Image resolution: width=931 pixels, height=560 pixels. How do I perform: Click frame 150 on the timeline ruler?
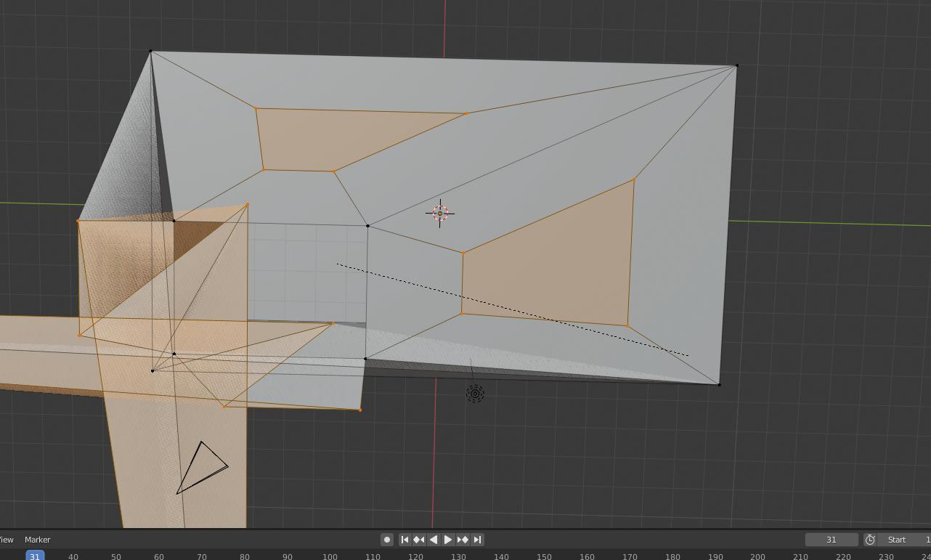(x=544, y=556)
